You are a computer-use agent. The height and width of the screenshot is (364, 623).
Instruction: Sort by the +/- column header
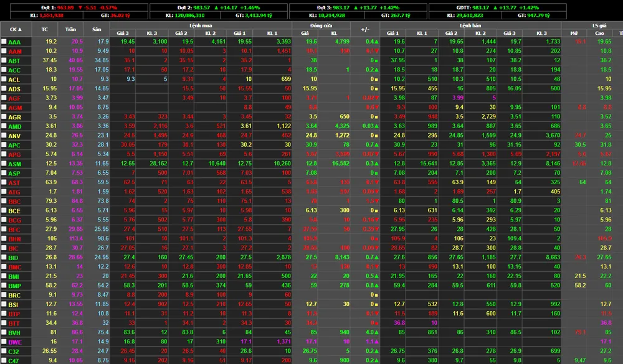tap(364, 29)
